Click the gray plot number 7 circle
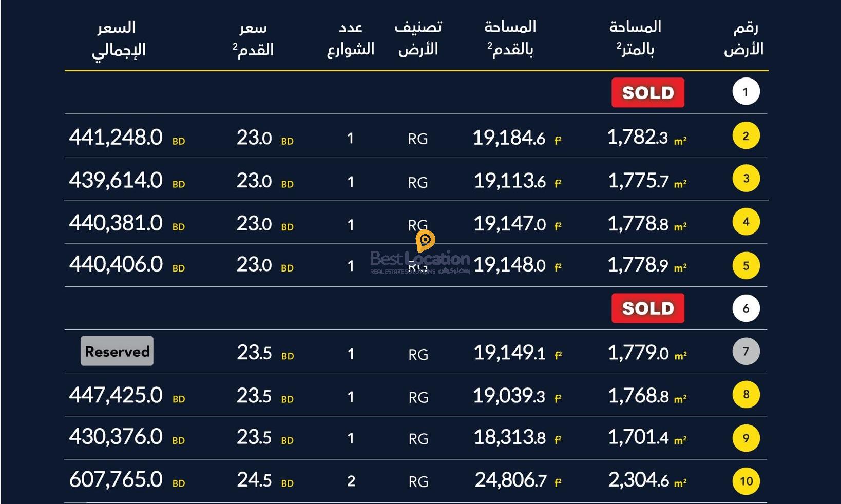 [x=746, y=352]
